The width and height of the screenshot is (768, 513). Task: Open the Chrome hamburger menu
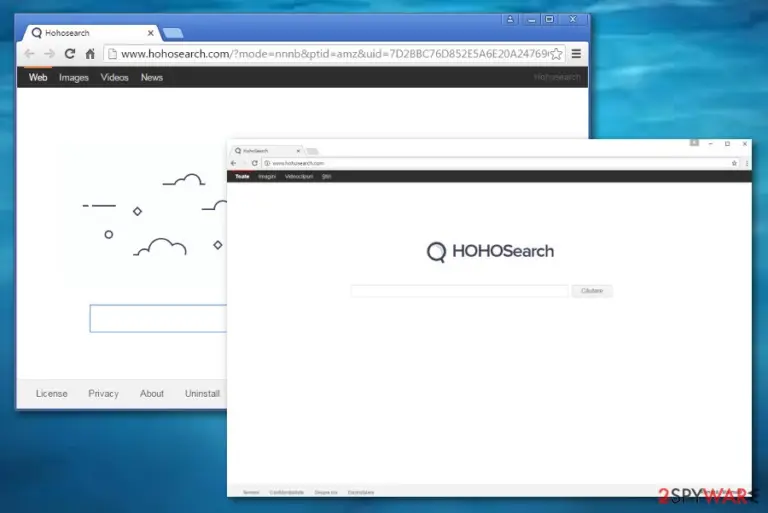click(x=576, y=54)
